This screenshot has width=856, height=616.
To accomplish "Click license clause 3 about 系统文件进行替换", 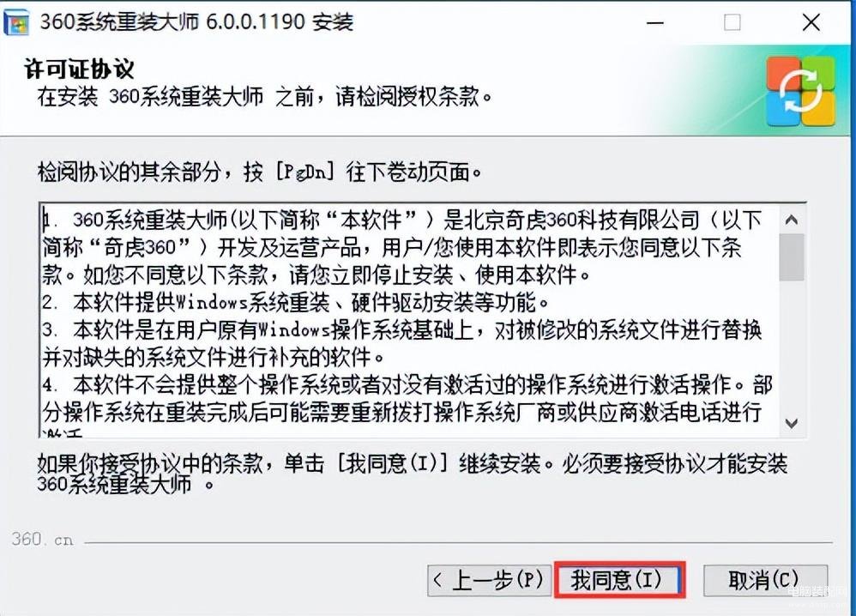I will [402, 343].
